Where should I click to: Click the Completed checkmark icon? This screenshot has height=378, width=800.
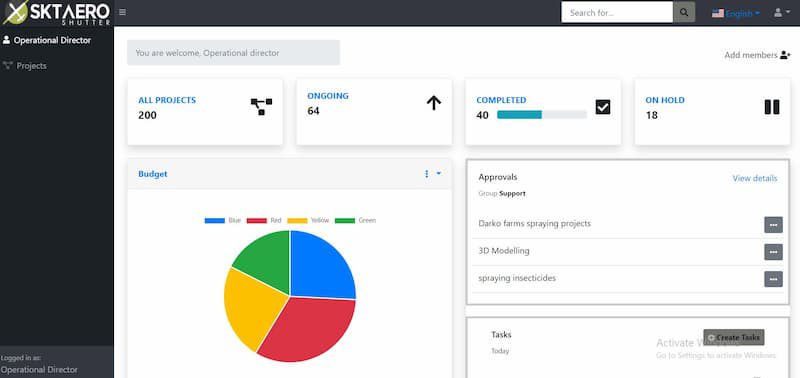click(603, 107)
